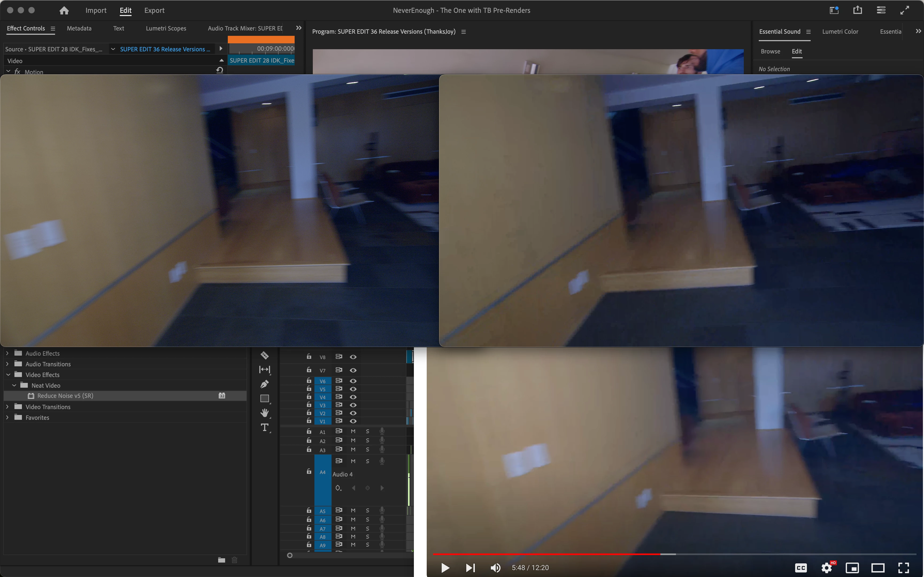Click the YouTube red progress bar
The image size is (924, 577).
click(x=545, y=554)
